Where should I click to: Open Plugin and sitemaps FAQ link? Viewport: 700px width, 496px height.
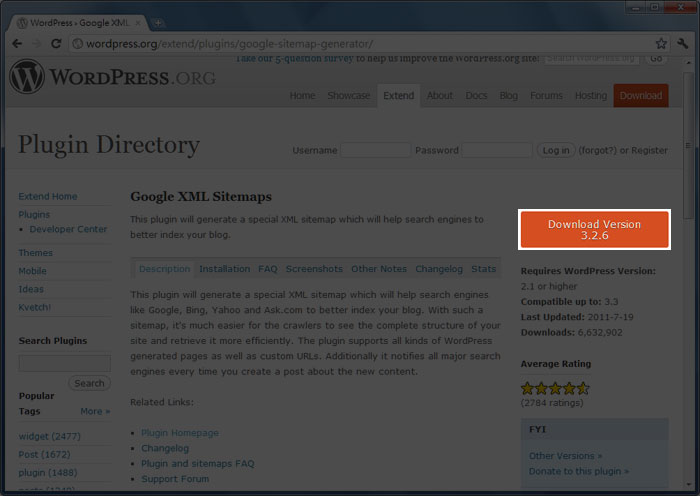198,463
